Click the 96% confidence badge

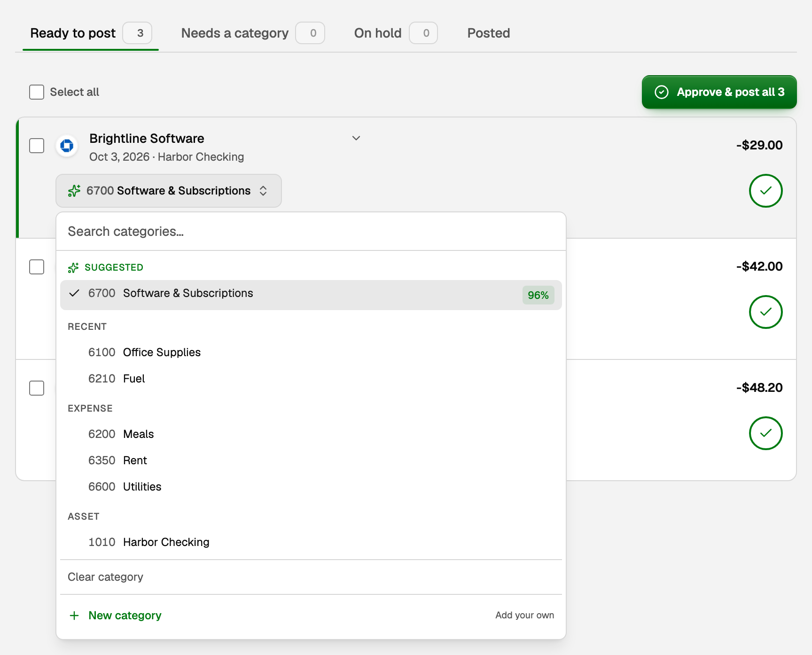pyautogui.click(x=539, y=295)
